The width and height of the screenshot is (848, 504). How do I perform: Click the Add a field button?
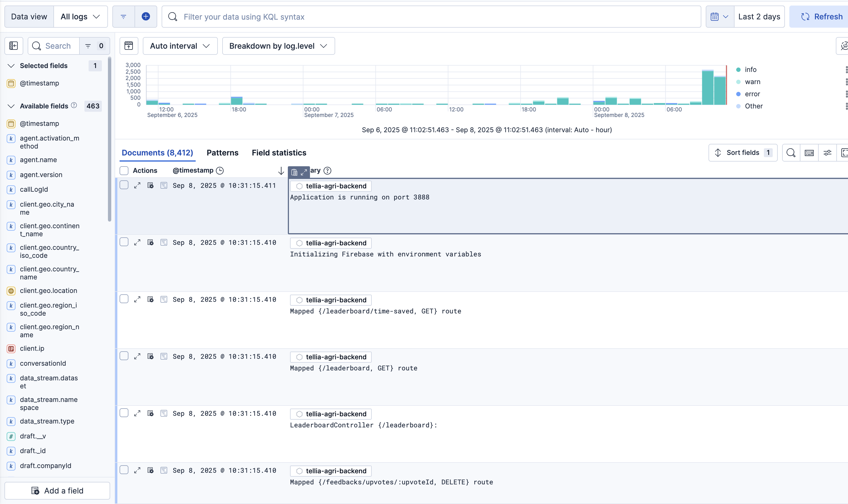[x=57, y=490]
